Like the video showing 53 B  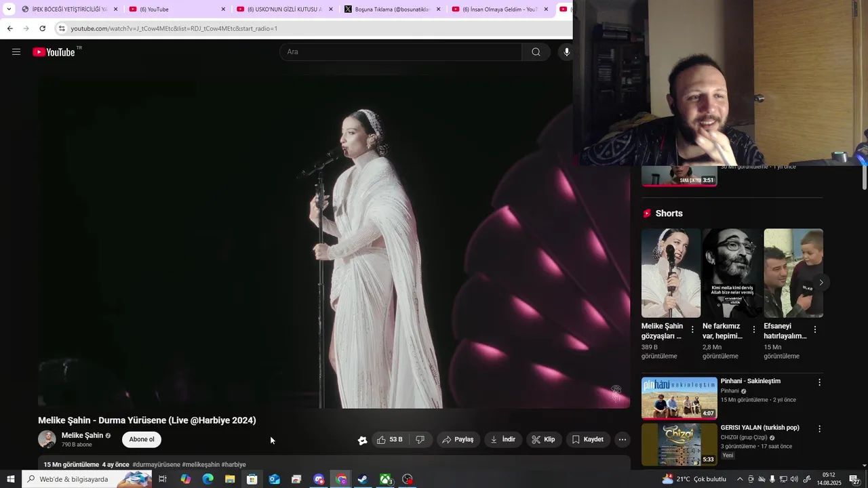389,440
